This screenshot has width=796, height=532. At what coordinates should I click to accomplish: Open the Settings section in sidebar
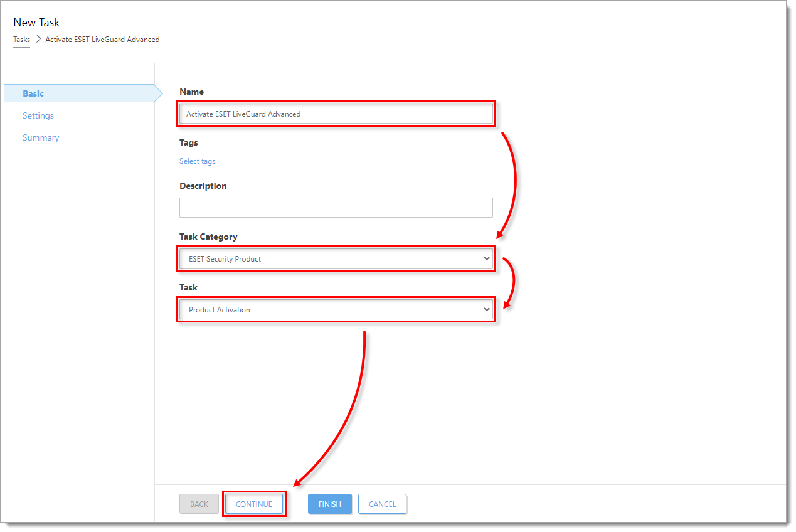pos(38,115)
